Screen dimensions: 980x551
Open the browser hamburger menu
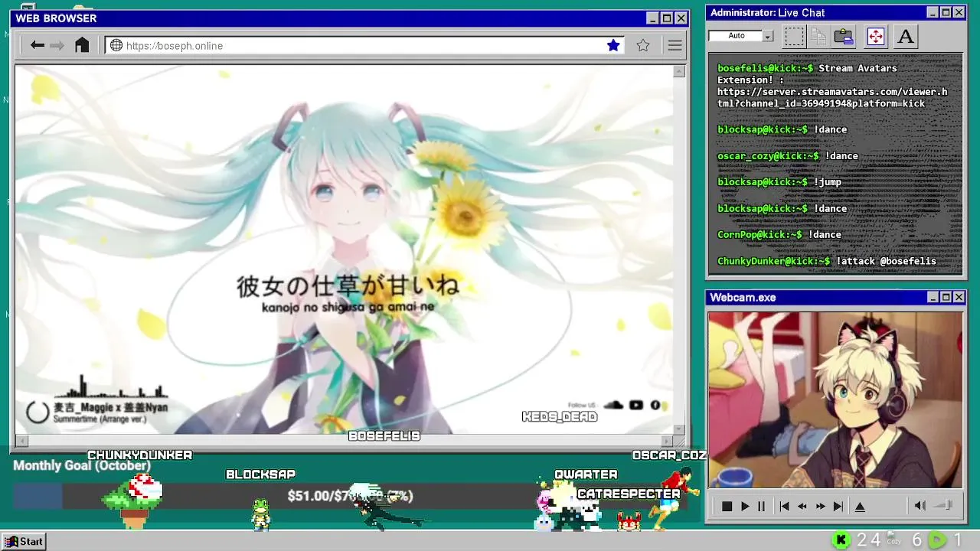(x=675, y=45)
